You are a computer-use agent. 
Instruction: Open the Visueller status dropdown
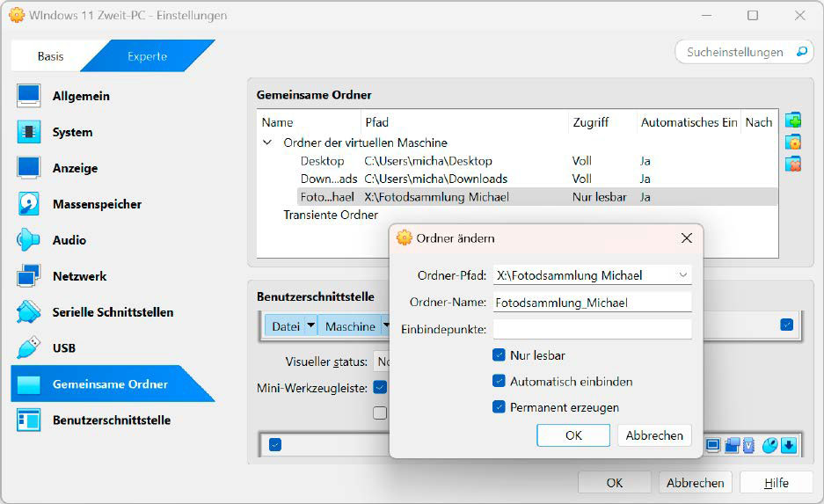[382, 362]
